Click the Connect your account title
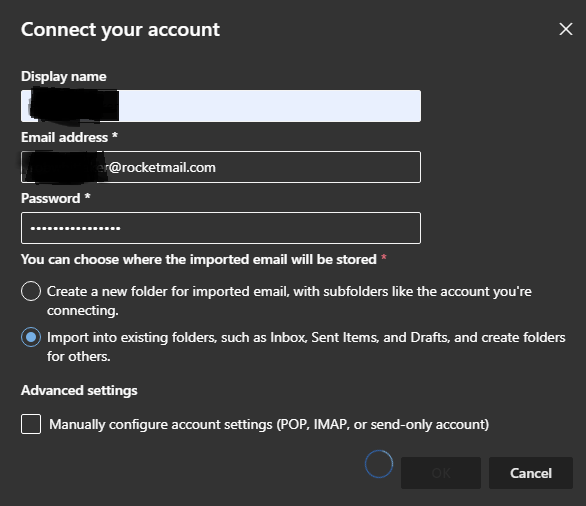The height and width of the screenshot is (506, 586). [x=120, y=30]
